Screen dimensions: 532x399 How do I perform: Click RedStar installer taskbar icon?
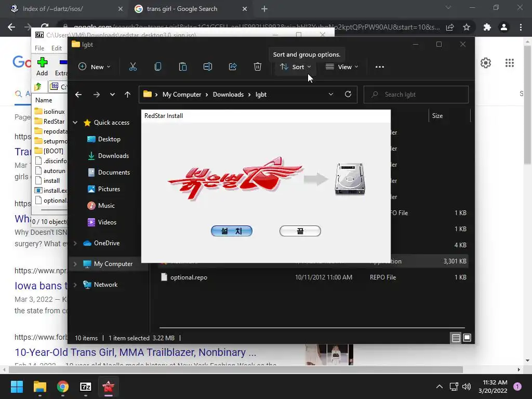tap(108, 387)
